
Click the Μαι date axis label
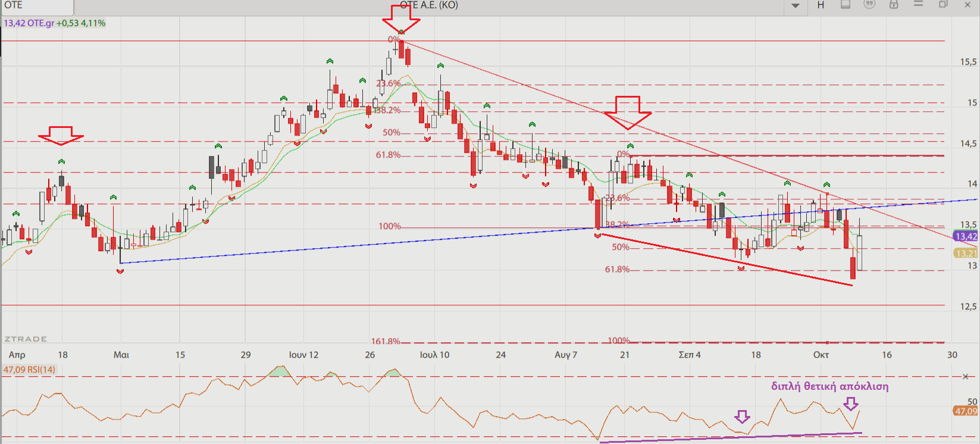point(121,355)
